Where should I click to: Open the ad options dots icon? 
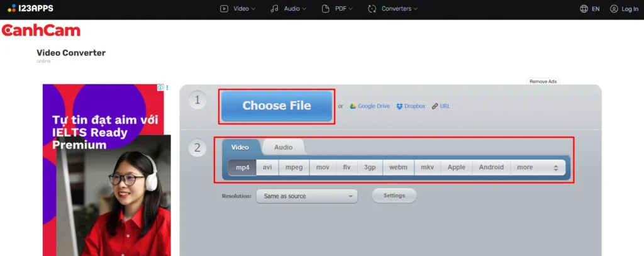click(x=167, y=87)
